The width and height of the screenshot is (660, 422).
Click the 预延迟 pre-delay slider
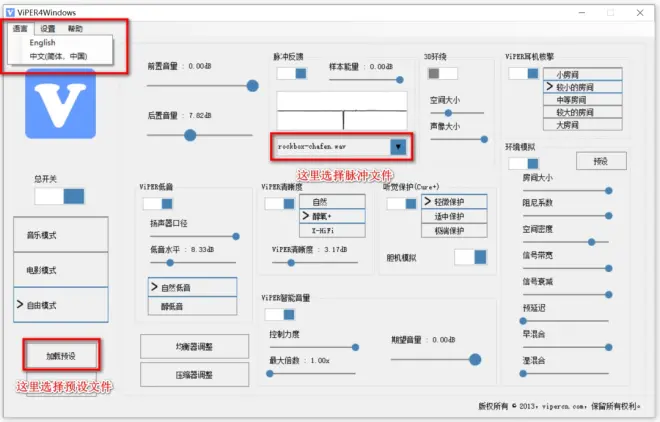tap(564, 321)
